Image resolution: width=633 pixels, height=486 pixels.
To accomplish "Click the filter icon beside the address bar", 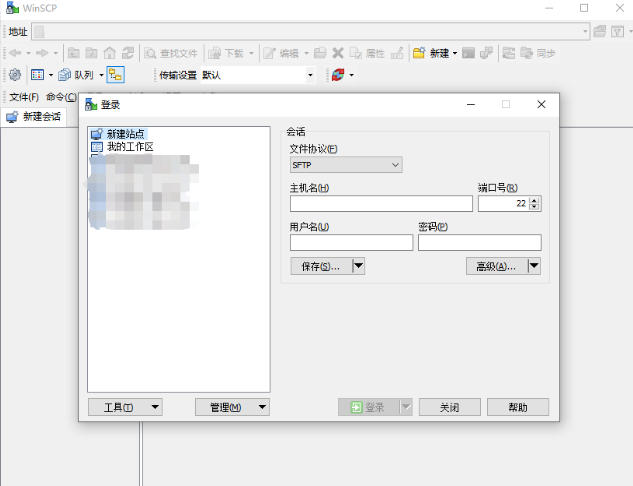I will [617, 31].
